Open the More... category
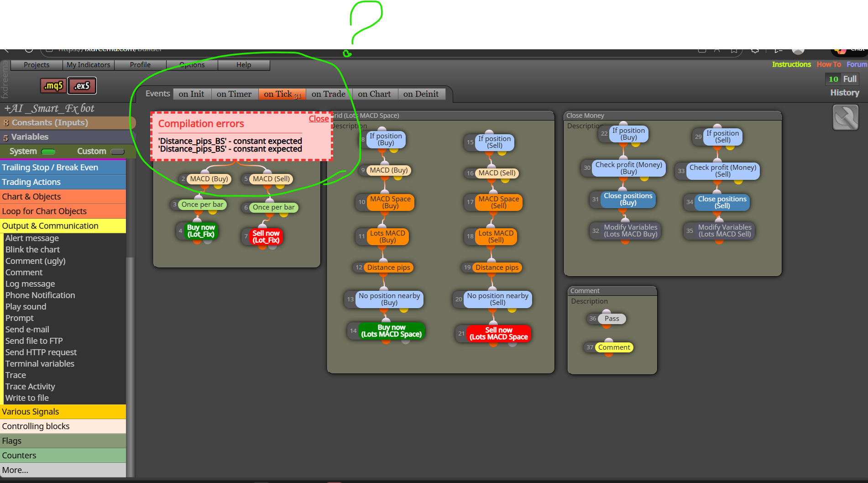 tap(63, 470)
